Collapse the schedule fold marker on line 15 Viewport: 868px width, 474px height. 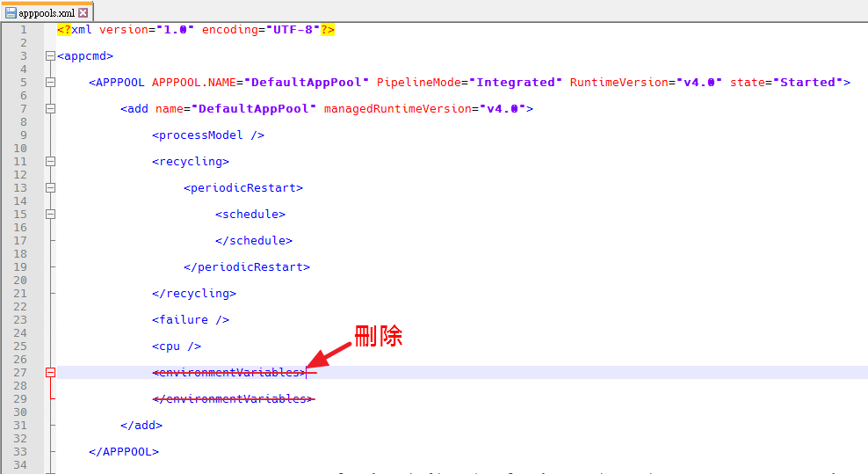[50, 215]
